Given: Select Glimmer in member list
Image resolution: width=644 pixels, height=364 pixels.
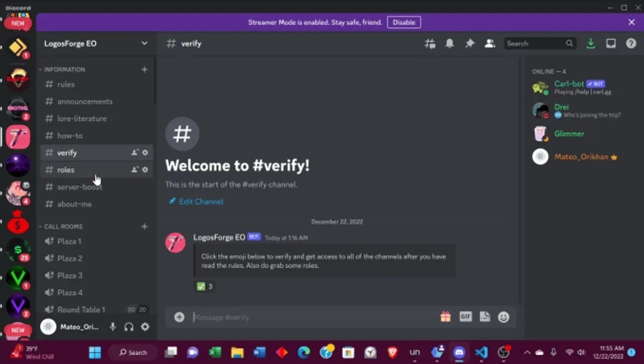Looking at the screenshot, I should pos(581,134).
